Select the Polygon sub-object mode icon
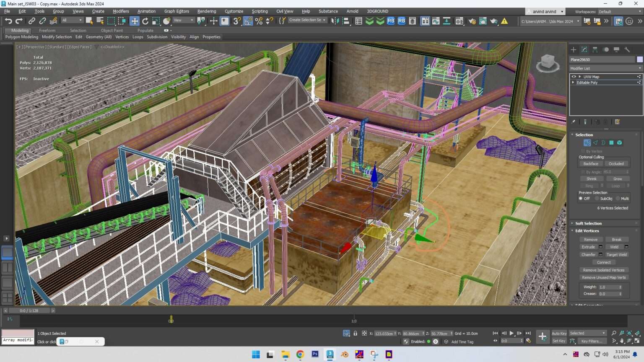The width and height of the screenshot is (644, 362). pos(611,143)
